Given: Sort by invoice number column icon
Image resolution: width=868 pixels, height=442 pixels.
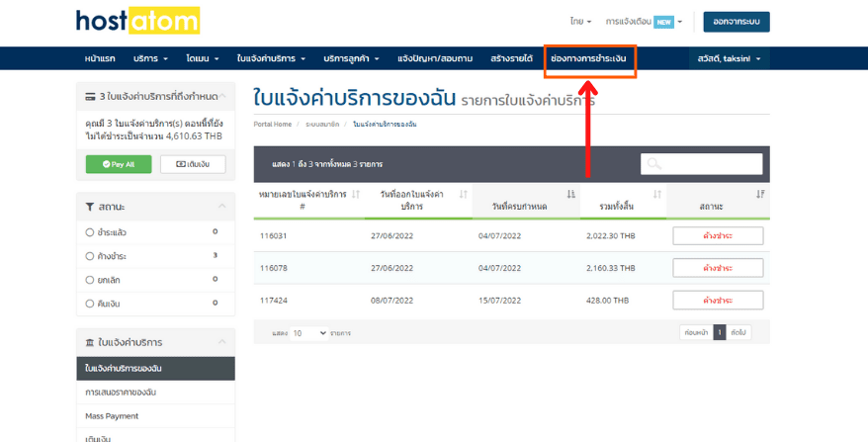Looking at the screenshot, I should coord(355,195).
